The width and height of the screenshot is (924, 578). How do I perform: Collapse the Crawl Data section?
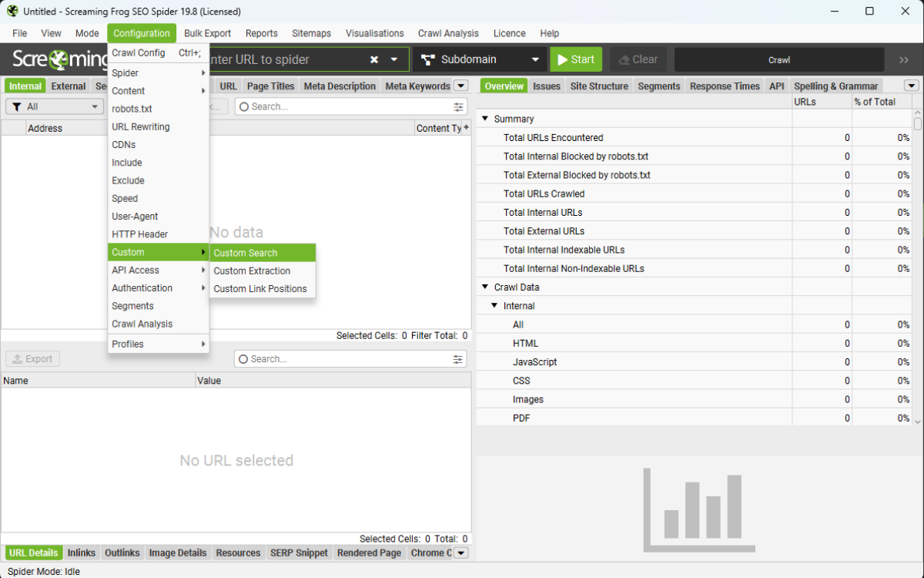coord(485,287)
